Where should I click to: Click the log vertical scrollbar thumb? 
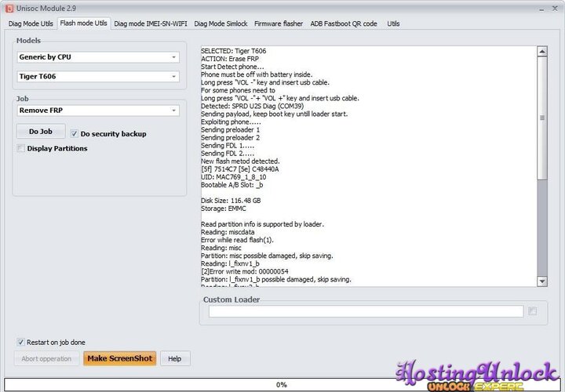pyautogui.click(x=542, y=118)
